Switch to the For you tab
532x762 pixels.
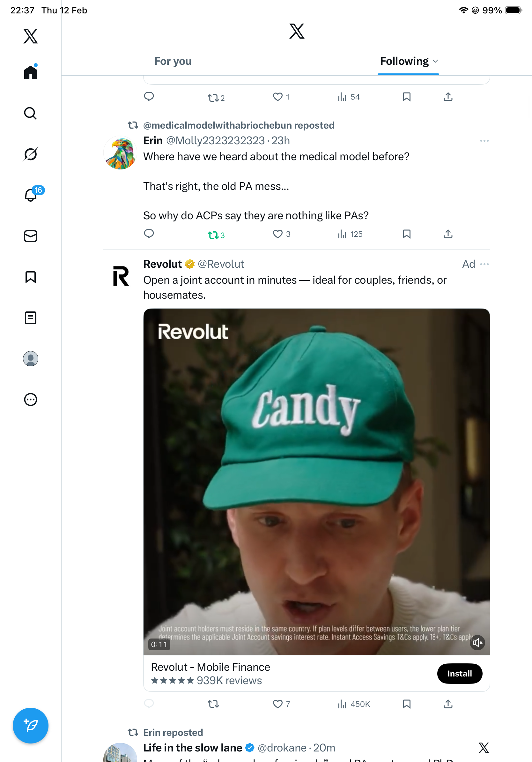(173, 61)
